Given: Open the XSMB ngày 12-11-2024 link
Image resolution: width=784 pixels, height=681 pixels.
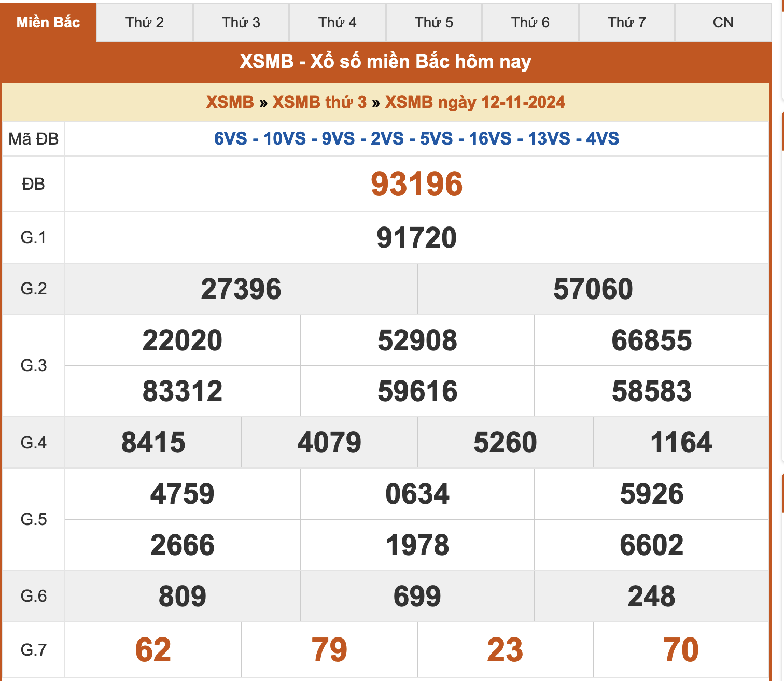Looking at the screenshot, I should (x=475, y=102).
